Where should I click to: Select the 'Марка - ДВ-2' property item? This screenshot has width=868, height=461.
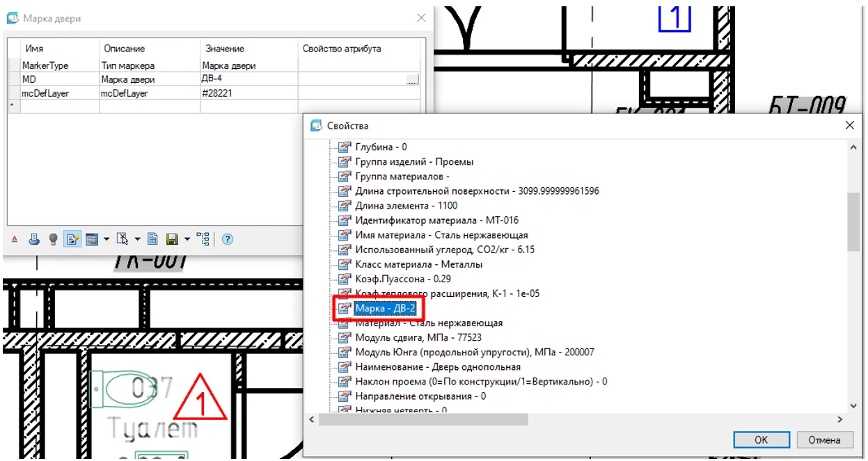386,308
